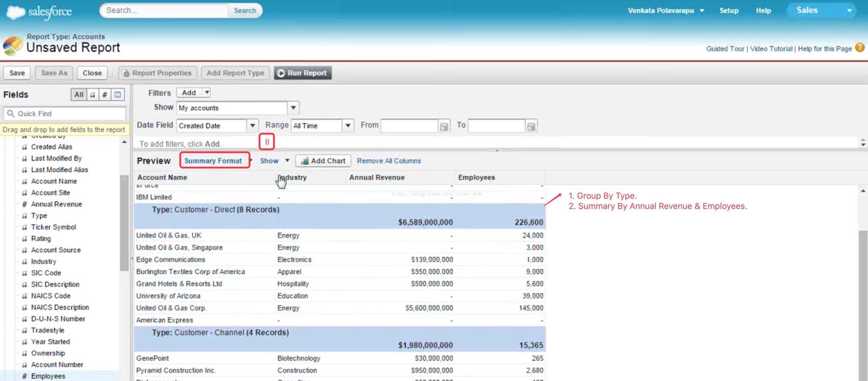Select the Annual Revenue field in list

click(x=56, y=204)
